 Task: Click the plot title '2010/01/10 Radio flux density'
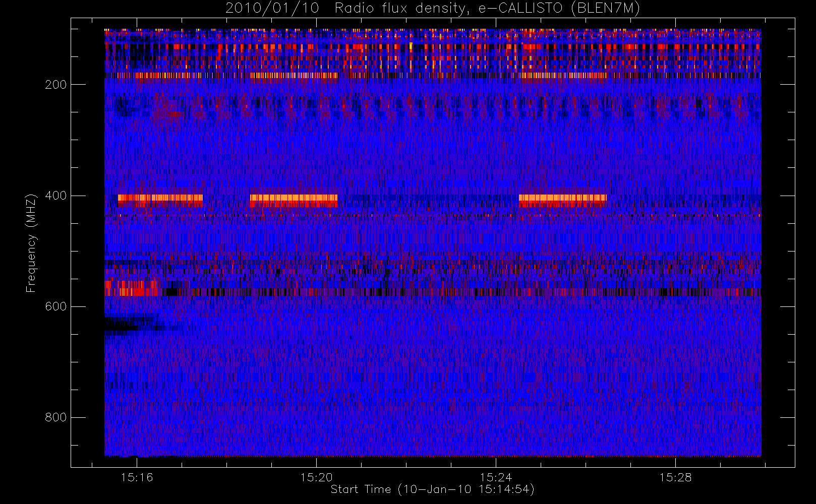click(x=433, y=8)
